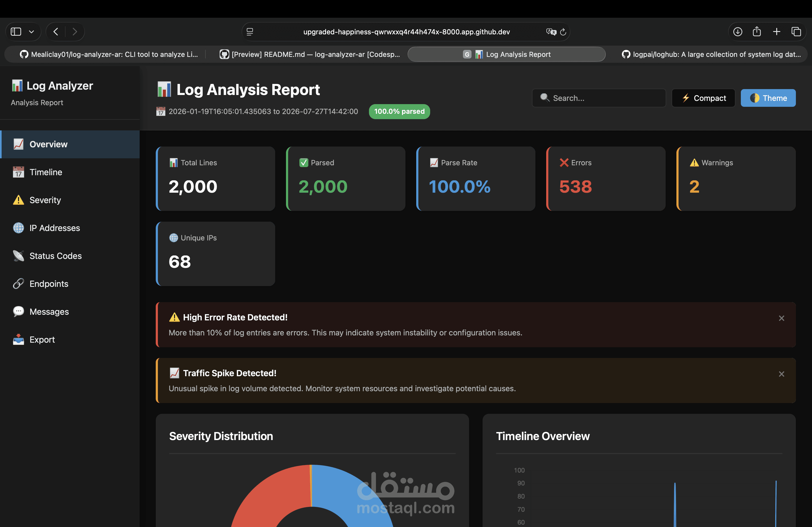
Task: Click the page reload button
Action: (x=563, y=32)
